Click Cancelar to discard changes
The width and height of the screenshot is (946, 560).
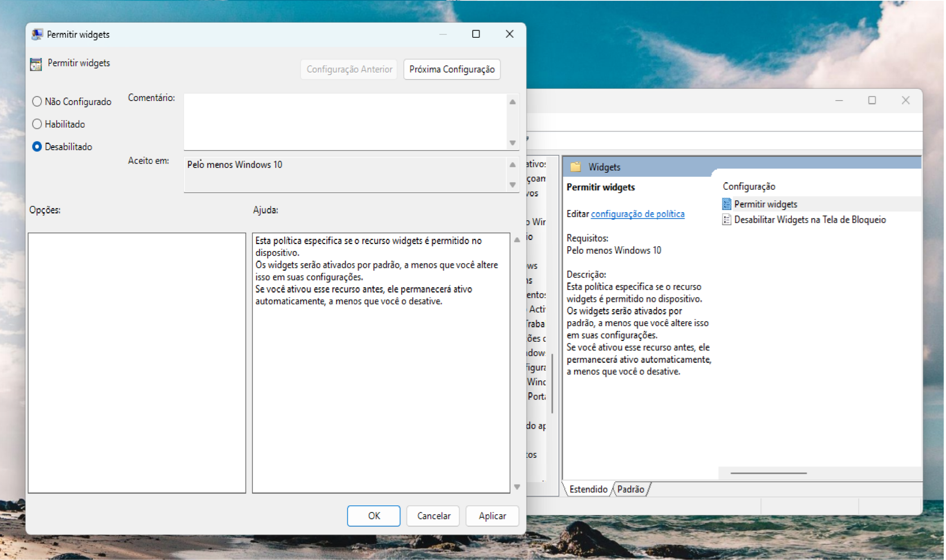tap(433, 516)
